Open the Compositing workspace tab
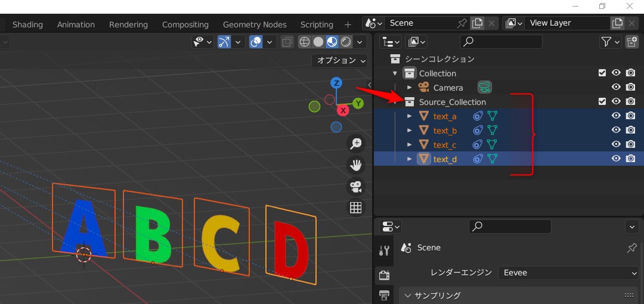Viewport: 644px width, 304px height. tap(185, 24)
